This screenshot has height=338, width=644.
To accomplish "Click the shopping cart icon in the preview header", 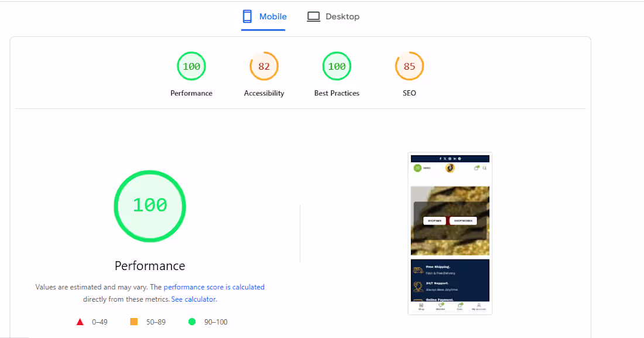I will coord(476,168).
